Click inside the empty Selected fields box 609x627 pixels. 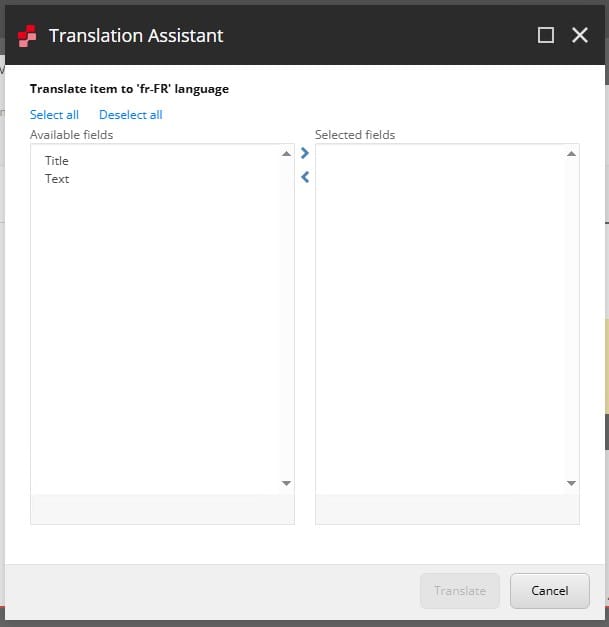click(x=440, y=320)
